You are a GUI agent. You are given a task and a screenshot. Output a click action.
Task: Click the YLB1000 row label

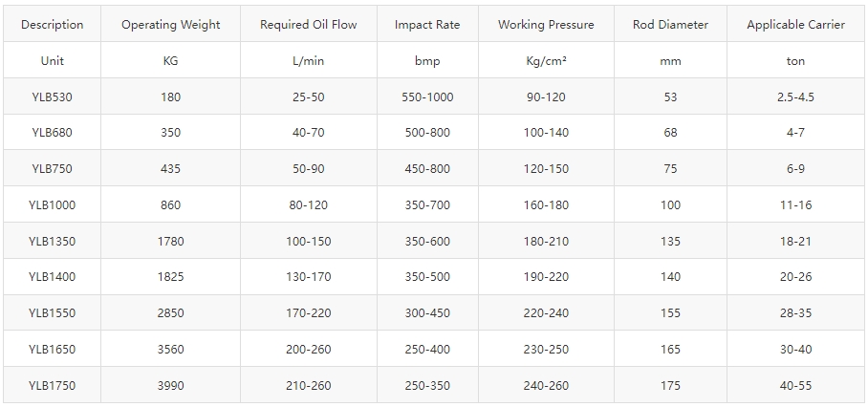tap(52, 204)
